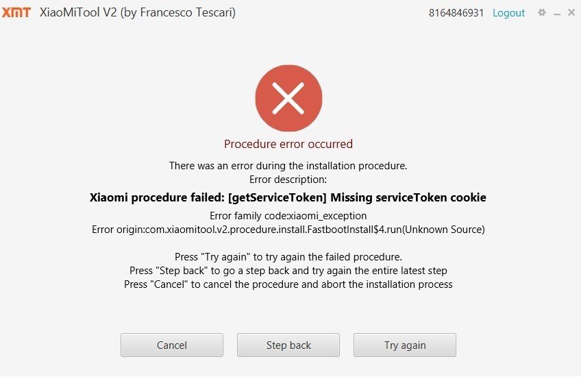Click the "Error description:" label
This screenshot has height=392, width=581.
[x=288, y=179]
